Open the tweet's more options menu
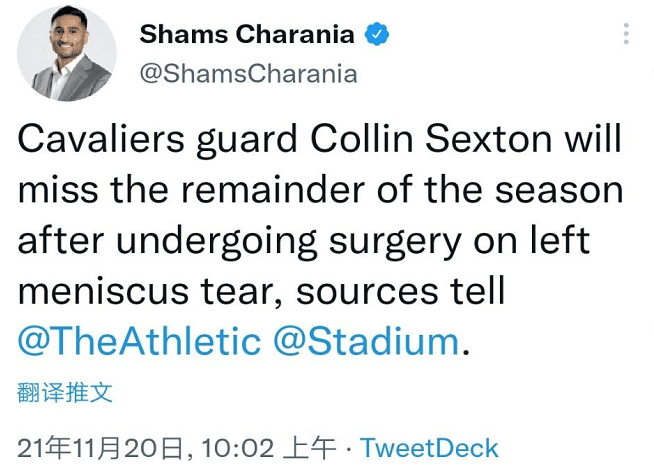This screenshot has height=471, width=654. [626, 35]
